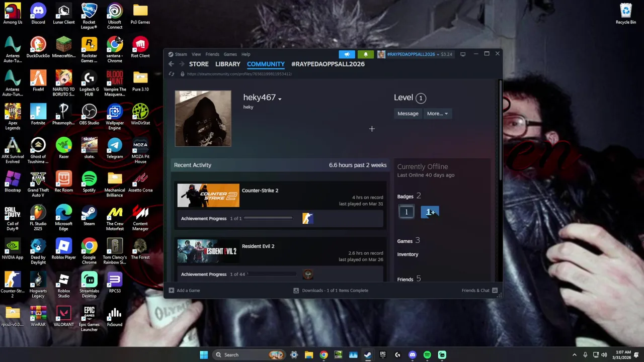Reload the Steam community page
This screenshot has width=644, height=362.
172,74
